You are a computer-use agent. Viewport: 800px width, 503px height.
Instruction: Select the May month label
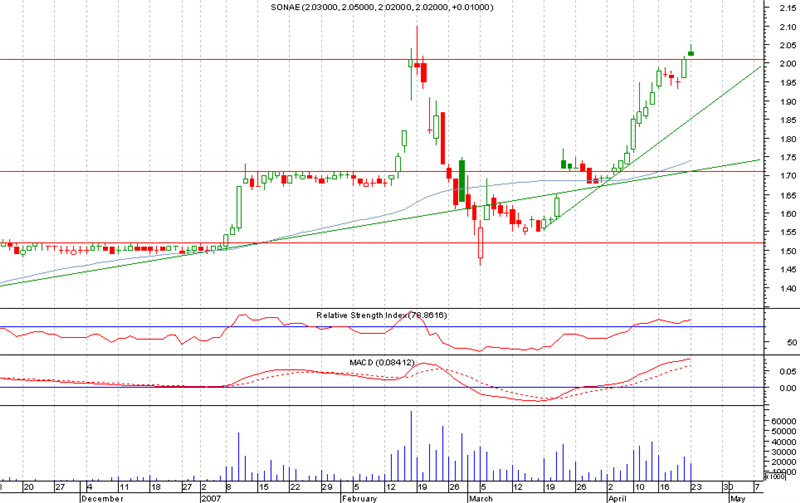(x=738, y=498)
